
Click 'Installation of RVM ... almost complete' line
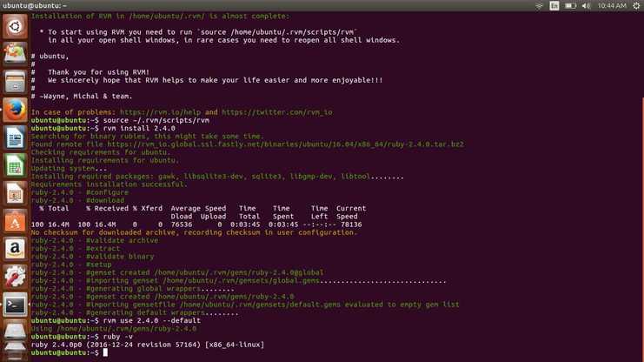point(160,16)
